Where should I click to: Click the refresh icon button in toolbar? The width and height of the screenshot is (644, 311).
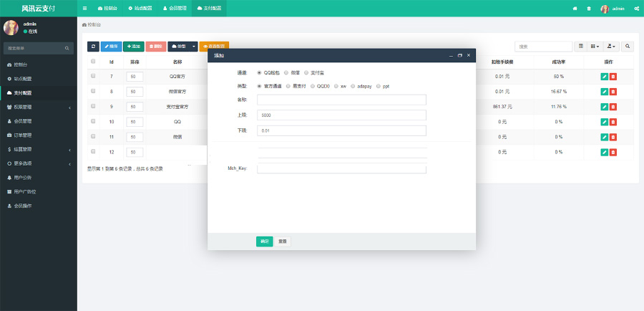click(x=93, y=46)
